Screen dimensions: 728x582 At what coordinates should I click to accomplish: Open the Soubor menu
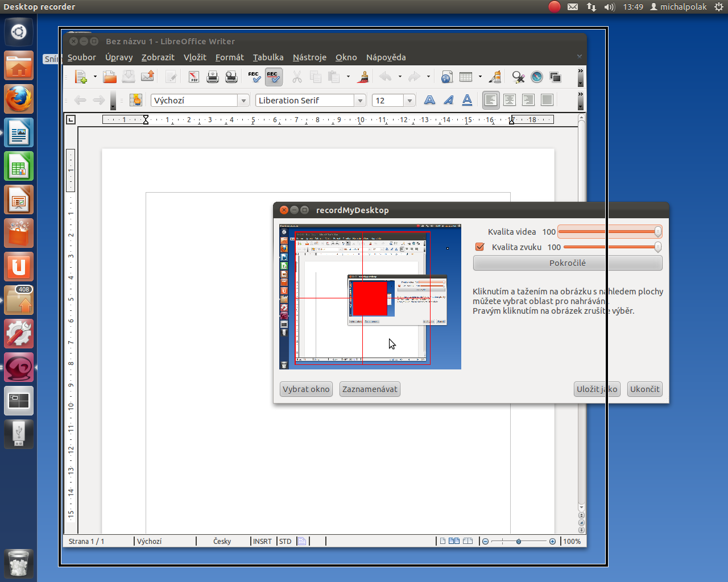[82, 57]
